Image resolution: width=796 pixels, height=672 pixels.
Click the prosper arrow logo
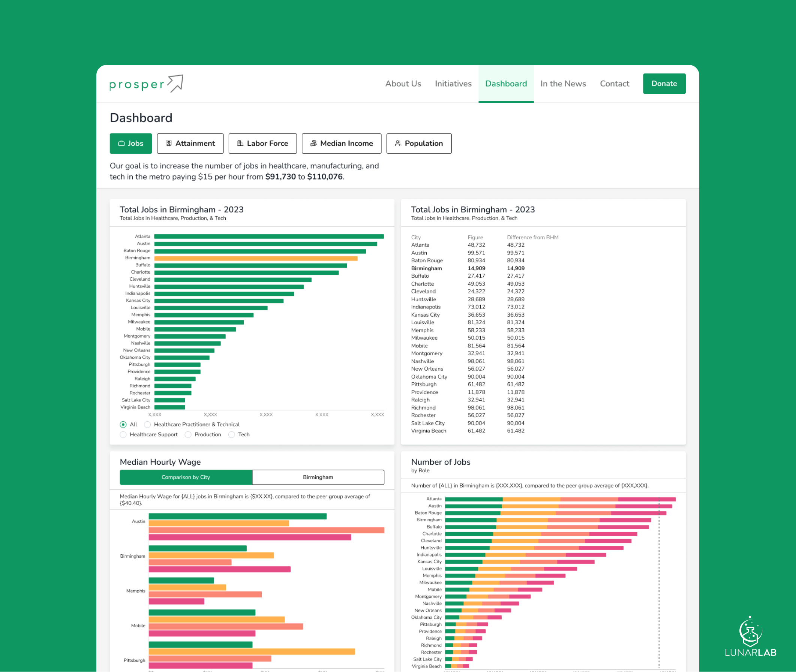click(x=146, y=84)
